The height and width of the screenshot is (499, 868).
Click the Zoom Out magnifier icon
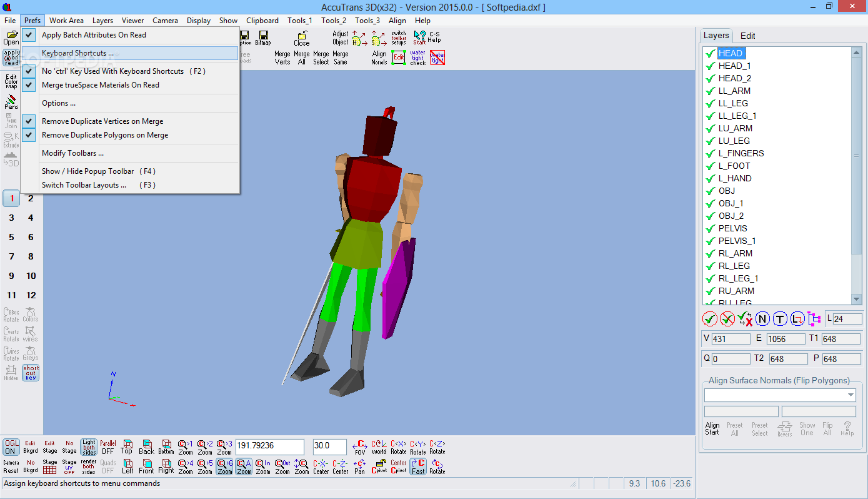tap(282, 466)
